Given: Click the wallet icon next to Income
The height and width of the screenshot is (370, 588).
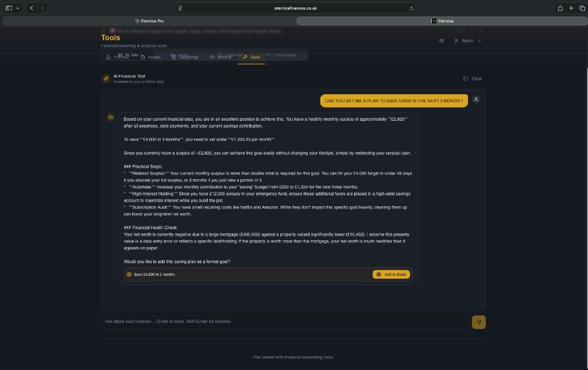Looking at the screenshot, I should pyautogui.click(x=212, y=57).
